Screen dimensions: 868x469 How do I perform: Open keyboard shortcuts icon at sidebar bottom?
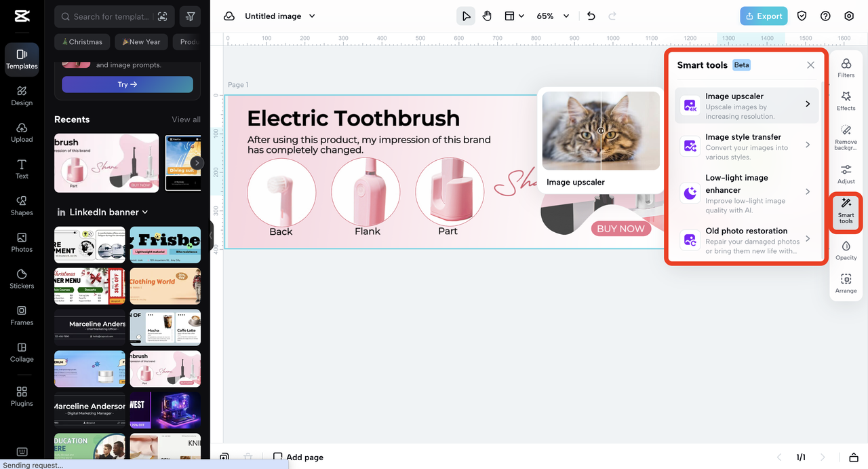point(22,452)
